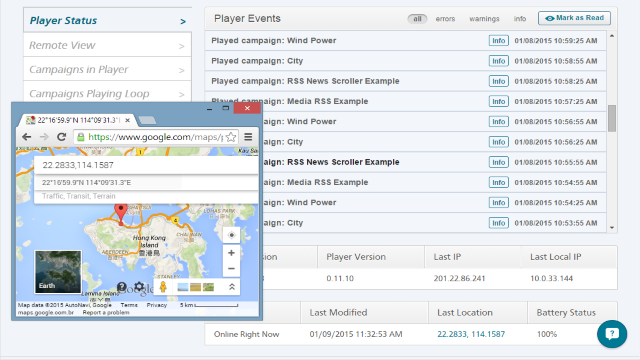The height and width of the screenshot is (360, 640).
Task: Click Player Version value 0.11.10
Action: [x=340, y=278]
